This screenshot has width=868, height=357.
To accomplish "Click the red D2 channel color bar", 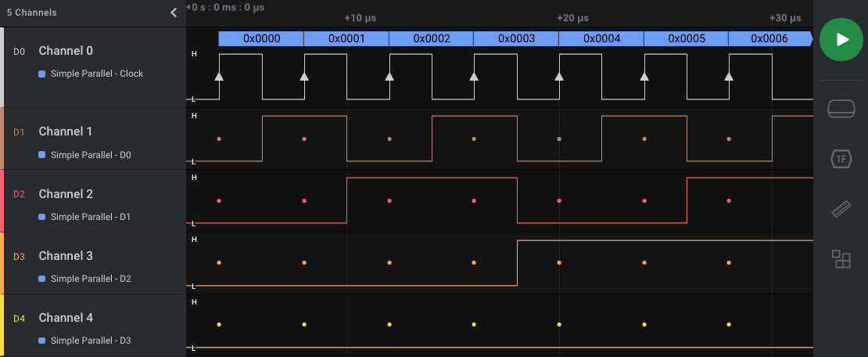I will click(x=2, y=201).
